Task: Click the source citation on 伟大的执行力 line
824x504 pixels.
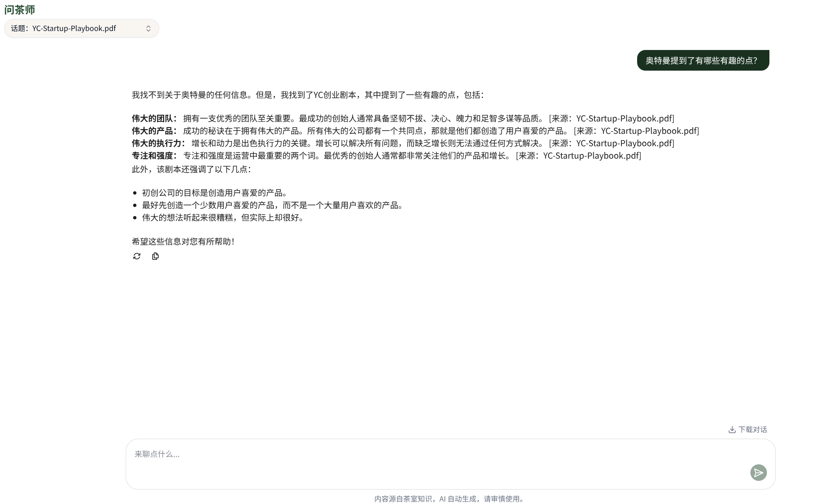Action: (x=611, y=143)
